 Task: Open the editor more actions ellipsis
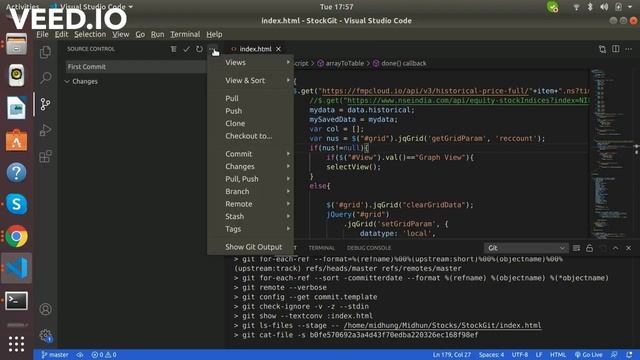(x=629, y=49)
